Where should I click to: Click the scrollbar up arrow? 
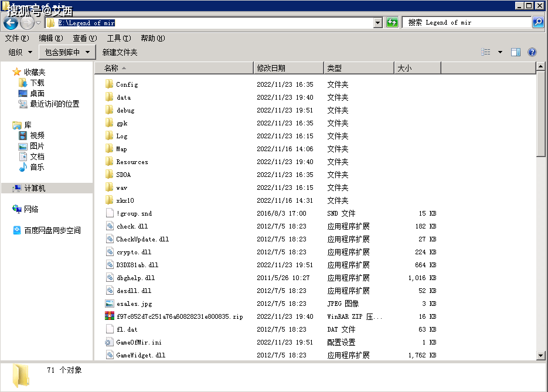click(x=540, y=66)
